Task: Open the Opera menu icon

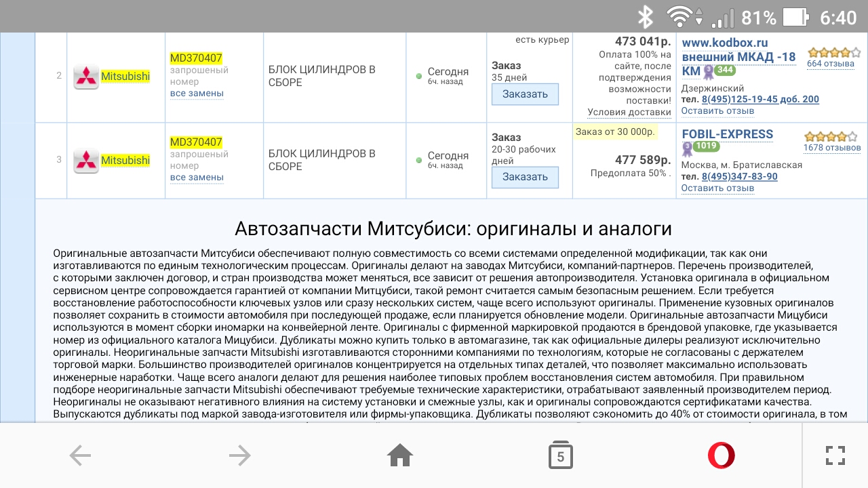Action: (721, 455)
